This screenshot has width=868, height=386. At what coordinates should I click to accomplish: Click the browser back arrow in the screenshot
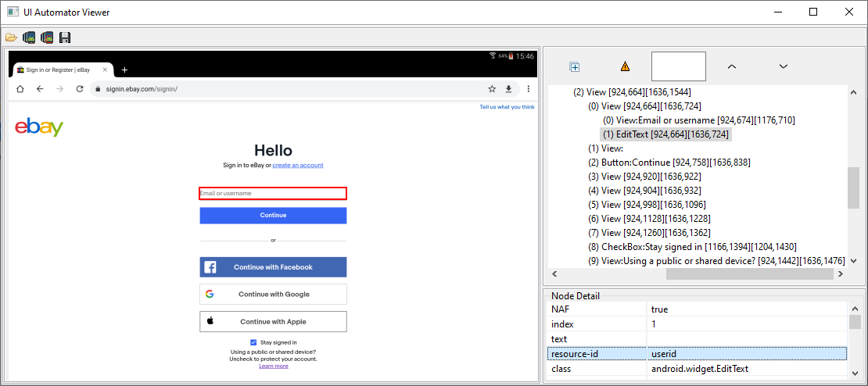pyautogui.click(x=40, y=89)
